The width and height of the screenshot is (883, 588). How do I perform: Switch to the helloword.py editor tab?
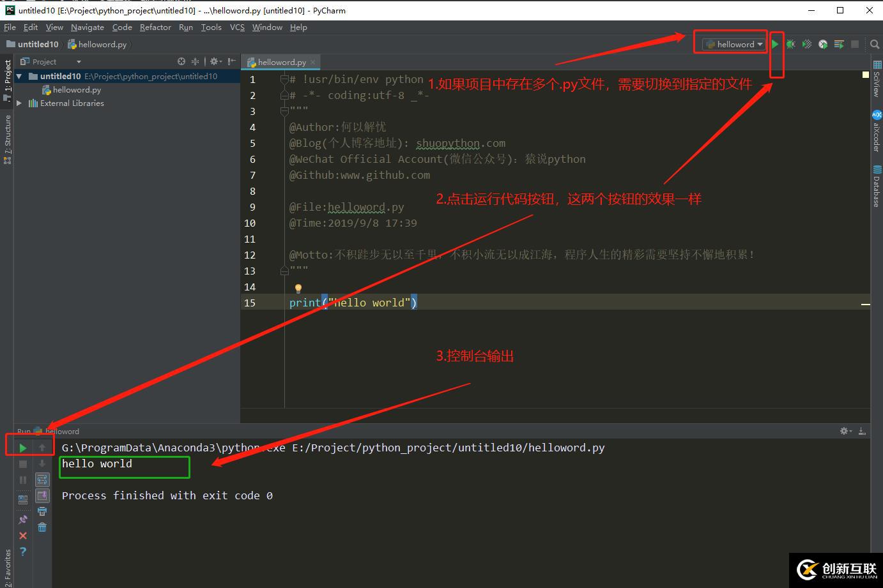click(277, 62)
